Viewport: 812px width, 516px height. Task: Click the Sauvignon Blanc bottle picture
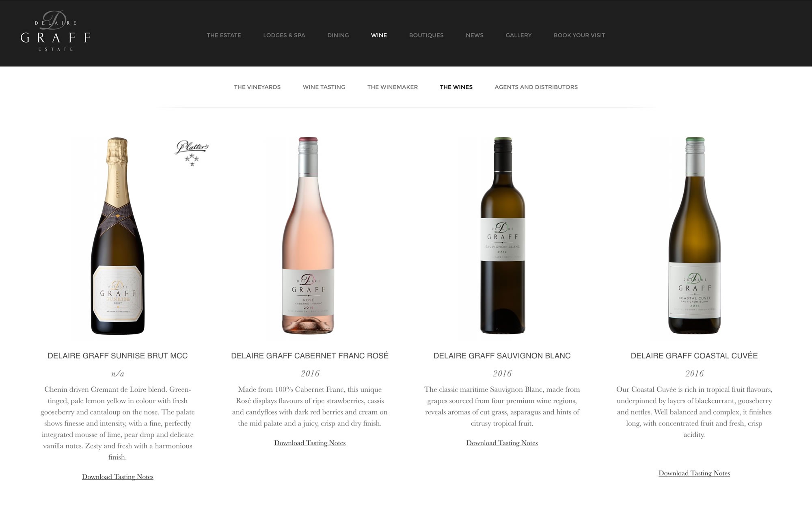click(503, 236)
